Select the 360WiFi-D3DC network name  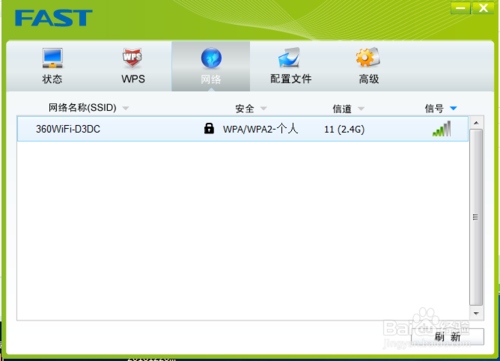pos(68,129)
